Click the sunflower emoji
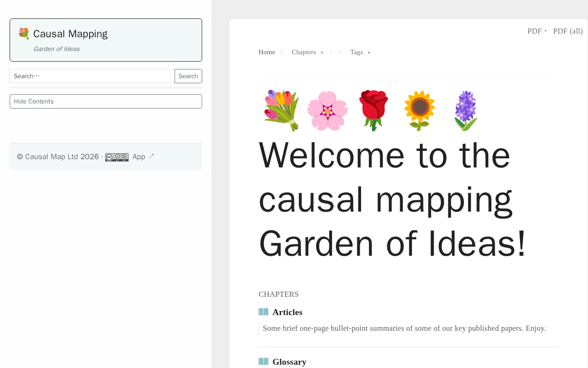 point(419,111)
